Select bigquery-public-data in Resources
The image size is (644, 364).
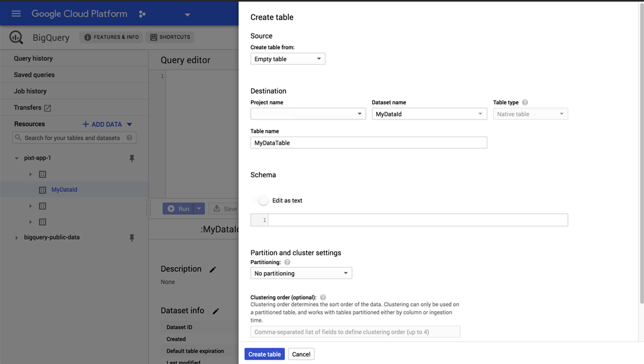[52, 237]
